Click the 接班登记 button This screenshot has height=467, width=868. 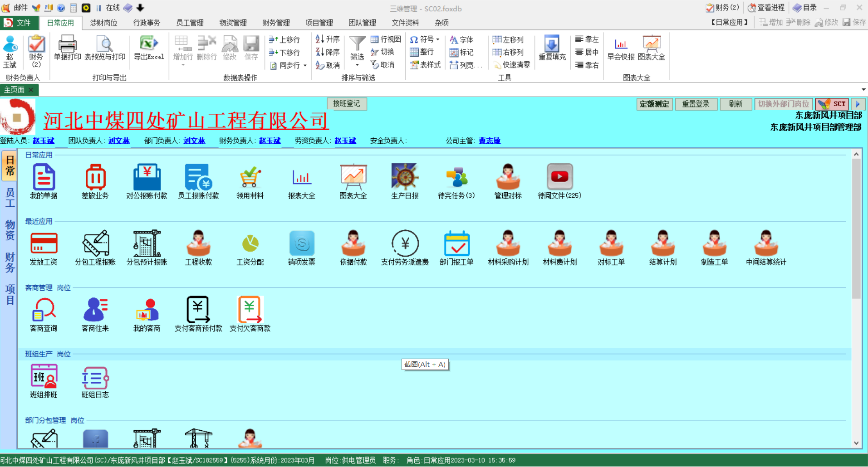pyautogui.click(x=346, y=104)
